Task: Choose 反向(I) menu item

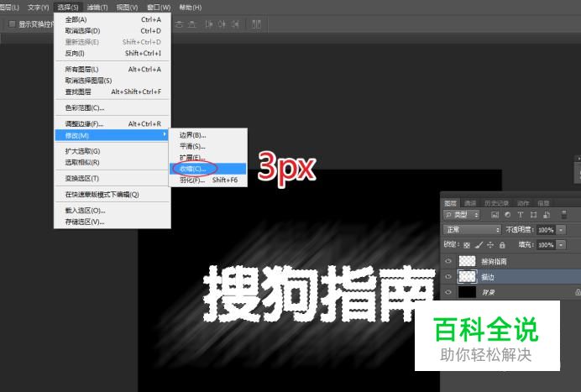Action: pyautogui.click(x=113, y=53)
